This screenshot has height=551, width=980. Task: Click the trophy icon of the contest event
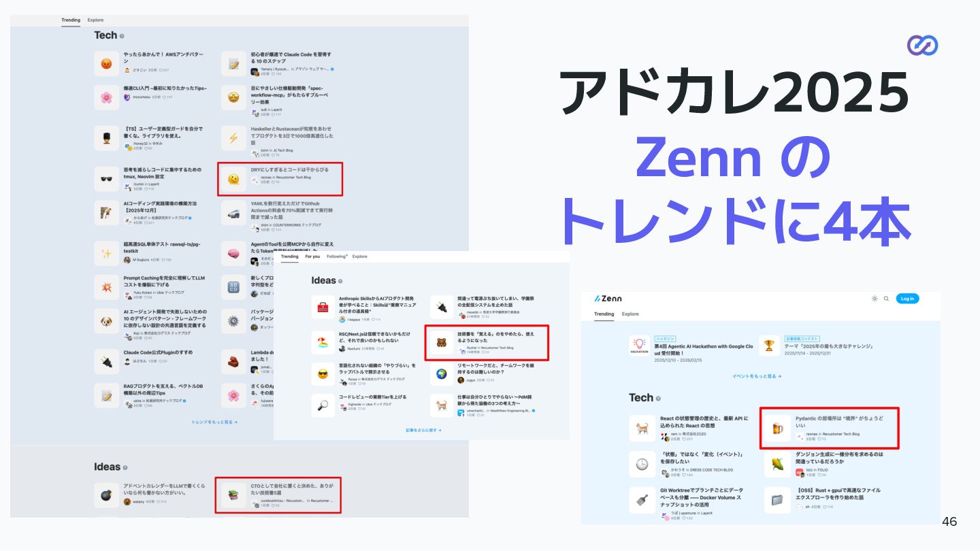(x=770, y=346)
